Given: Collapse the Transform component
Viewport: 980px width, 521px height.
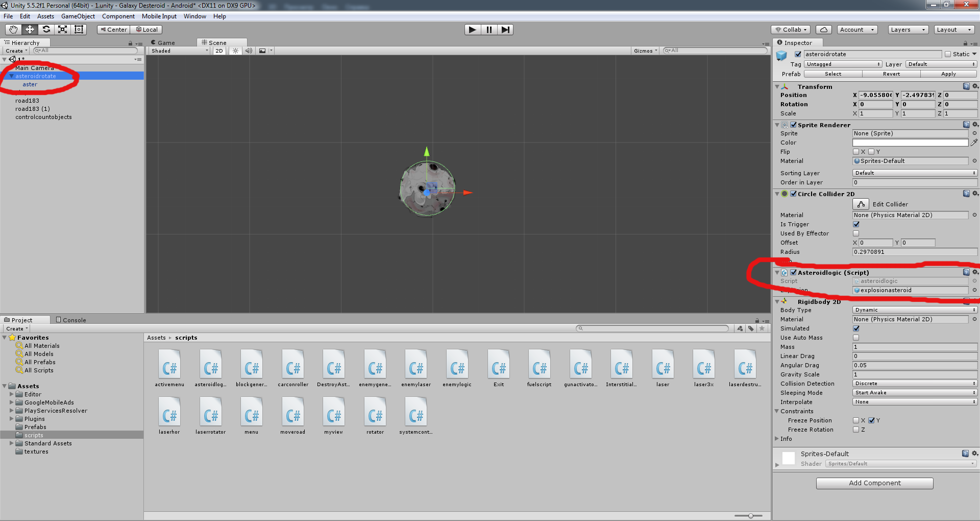Looking at the screenshot, I should click(x=777, y=86).
